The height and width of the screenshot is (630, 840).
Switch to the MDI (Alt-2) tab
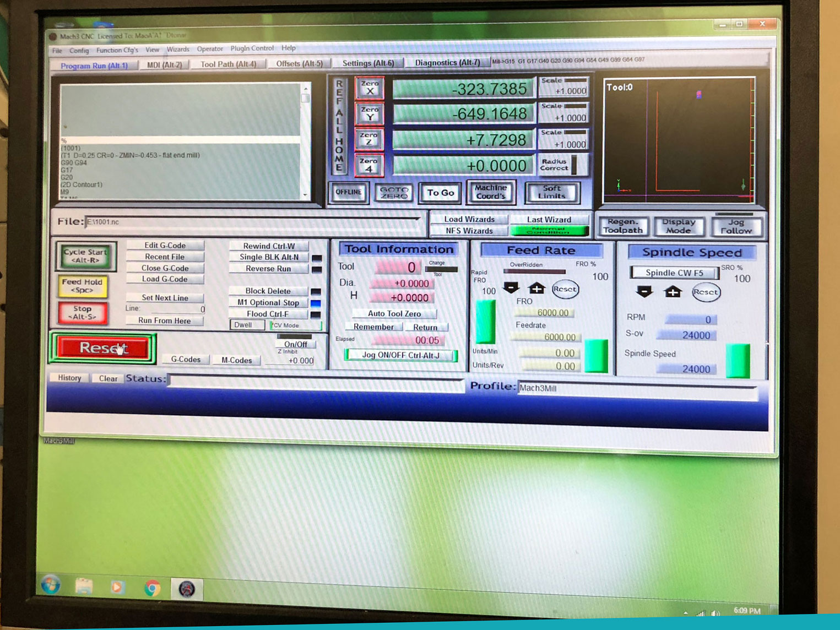tap(164, 64)
